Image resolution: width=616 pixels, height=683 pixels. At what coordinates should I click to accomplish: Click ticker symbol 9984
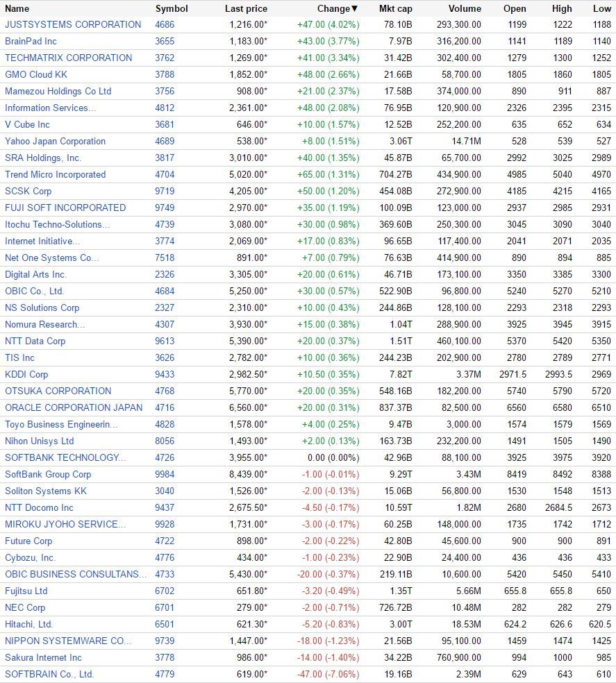click(165, 474)
